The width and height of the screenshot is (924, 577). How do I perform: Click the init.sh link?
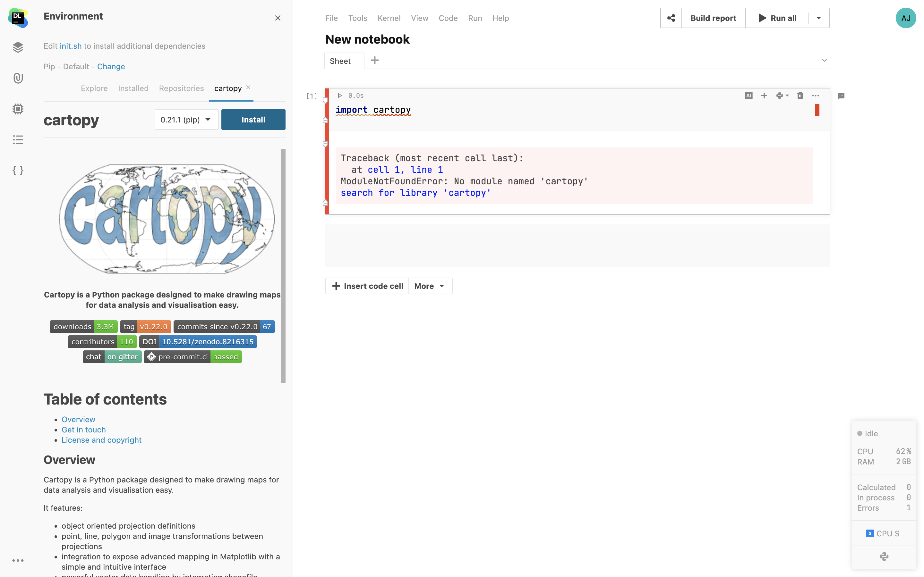[71, 46]
